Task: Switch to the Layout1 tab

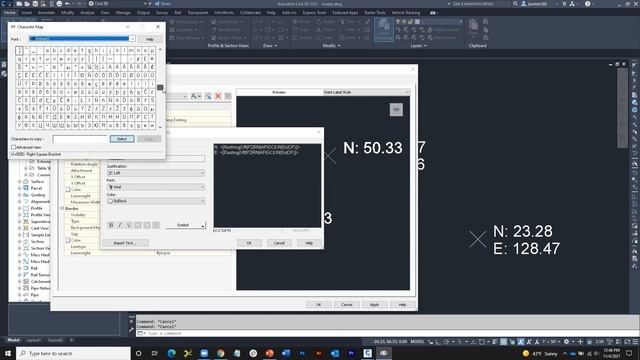Action: pyautogui.click(x=33, y=340)
